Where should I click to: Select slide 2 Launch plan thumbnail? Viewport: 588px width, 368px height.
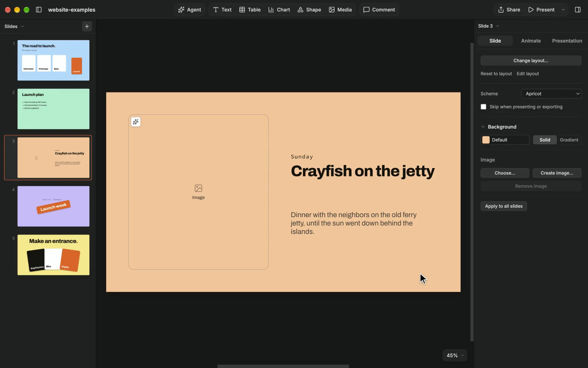53,109
